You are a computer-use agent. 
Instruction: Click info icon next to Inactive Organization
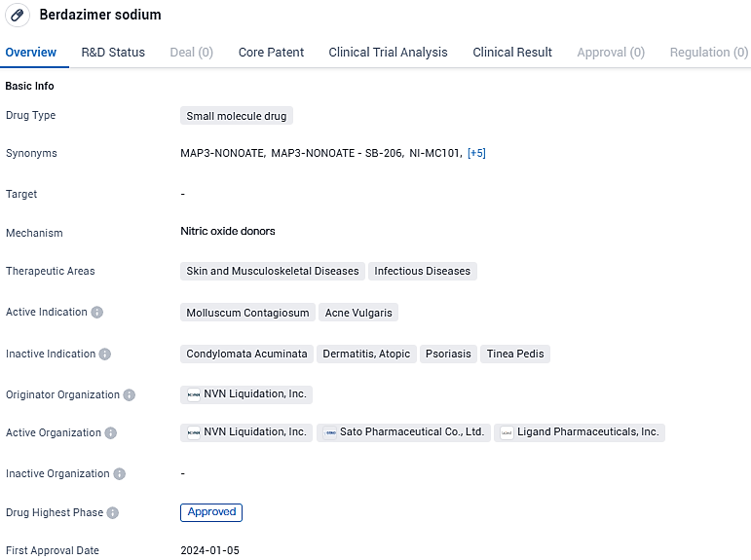[119, 474]
